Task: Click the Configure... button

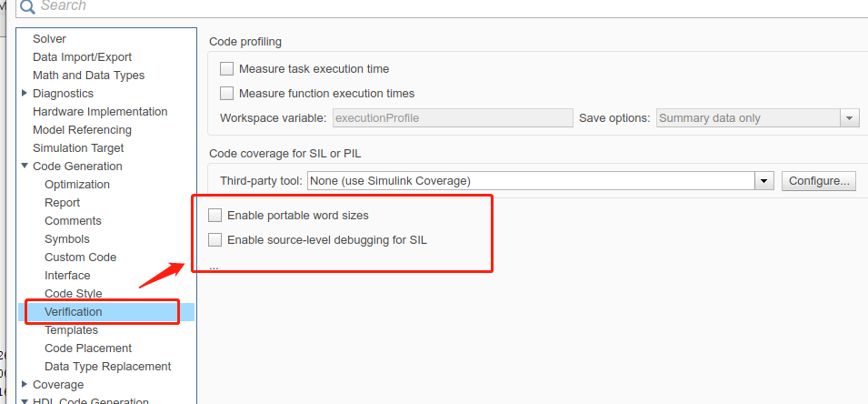Action: tap(818, 181)
